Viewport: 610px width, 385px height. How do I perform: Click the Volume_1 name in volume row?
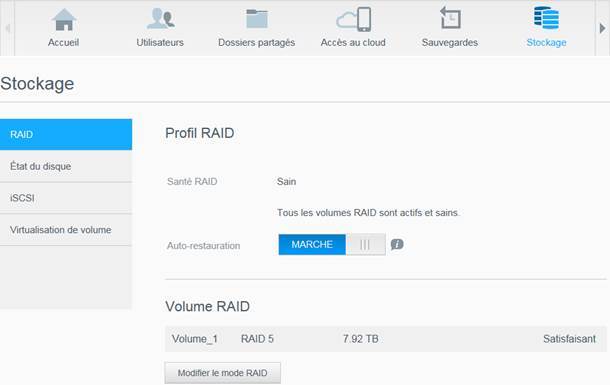tap(195, 339)
